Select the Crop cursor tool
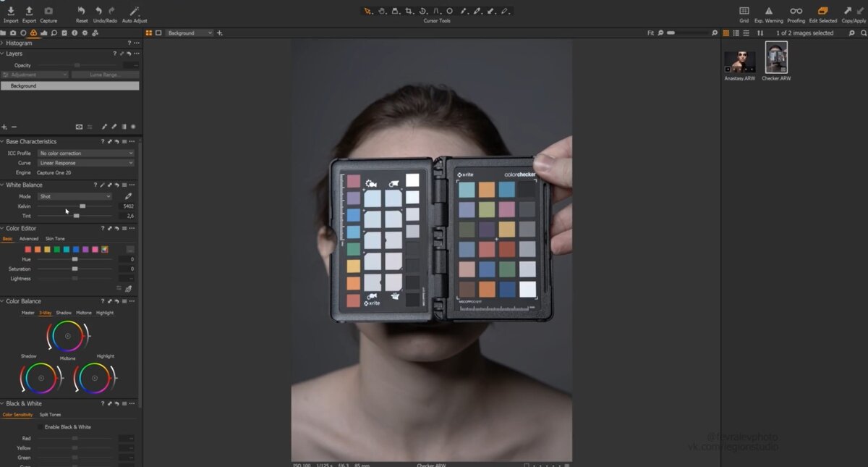Viewport: 868px width, 467px height. pos(409,11)
